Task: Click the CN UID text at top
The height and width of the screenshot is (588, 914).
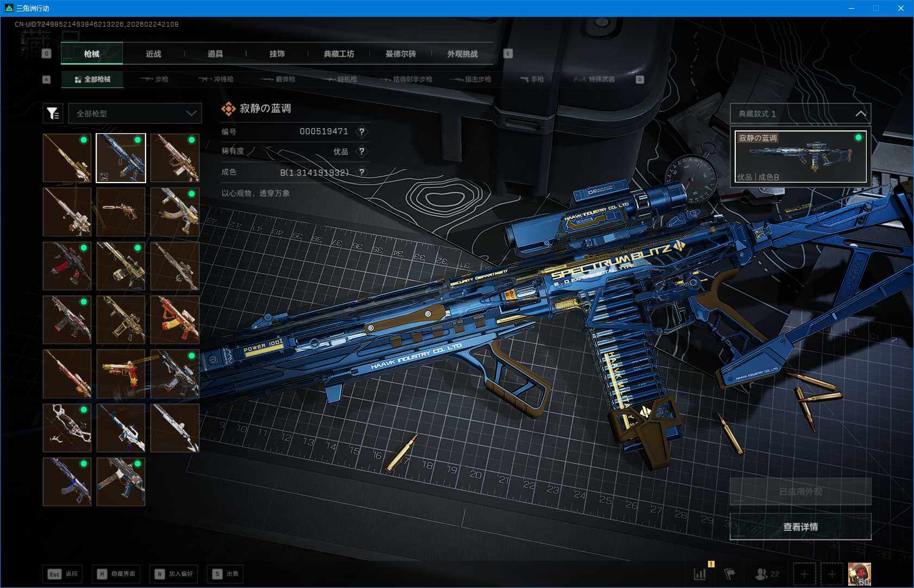Action: click(97, 24)
